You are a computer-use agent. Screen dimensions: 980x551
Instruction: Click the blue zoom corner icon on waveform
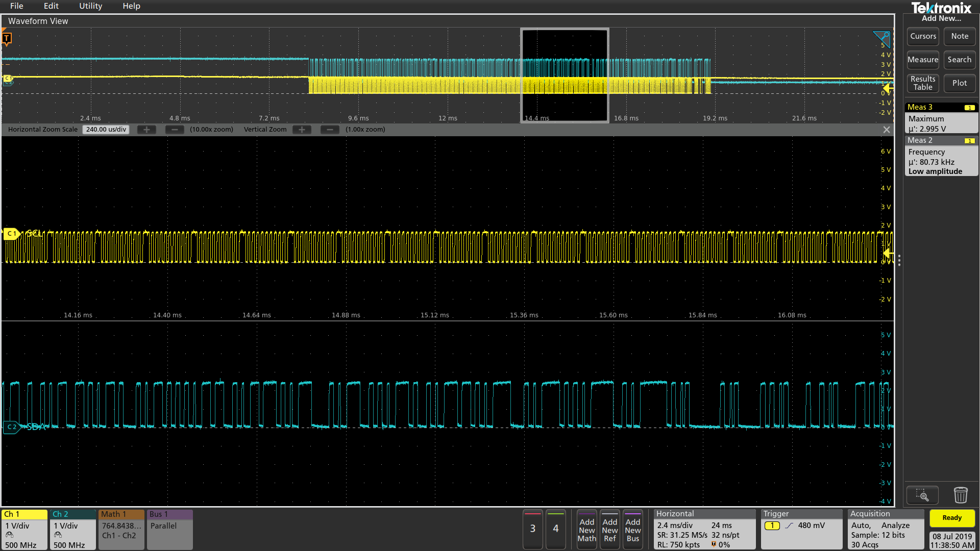[x=881, y=37]
